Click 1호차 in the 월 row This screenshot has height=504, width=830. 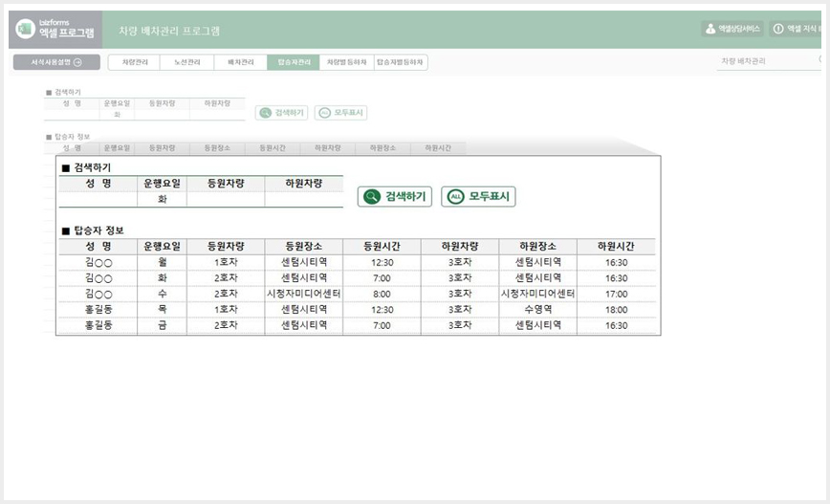point(226,263)
